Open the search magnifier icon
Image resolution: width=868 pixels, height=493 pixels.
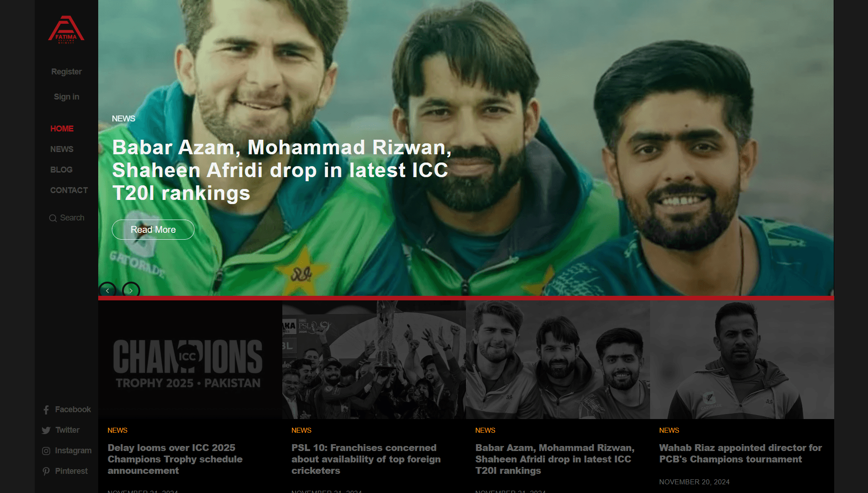[53, 218]
